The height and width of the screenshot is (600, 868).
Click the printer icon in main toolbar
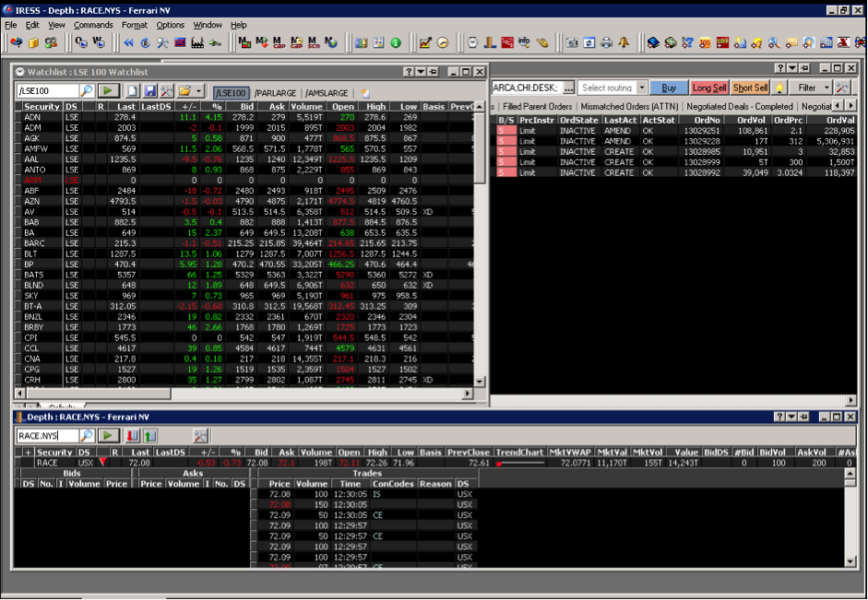click(607, 42)
